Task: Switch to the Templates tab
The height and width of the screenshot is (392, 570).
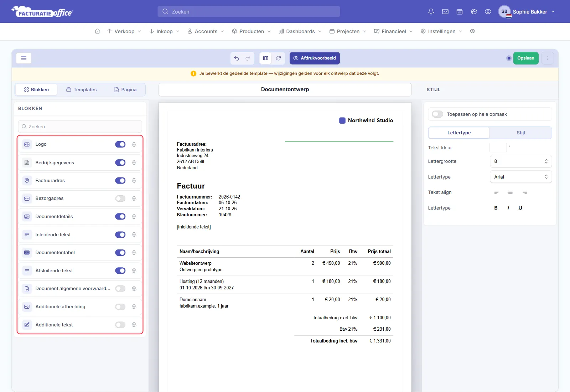Action: point(82,90)
